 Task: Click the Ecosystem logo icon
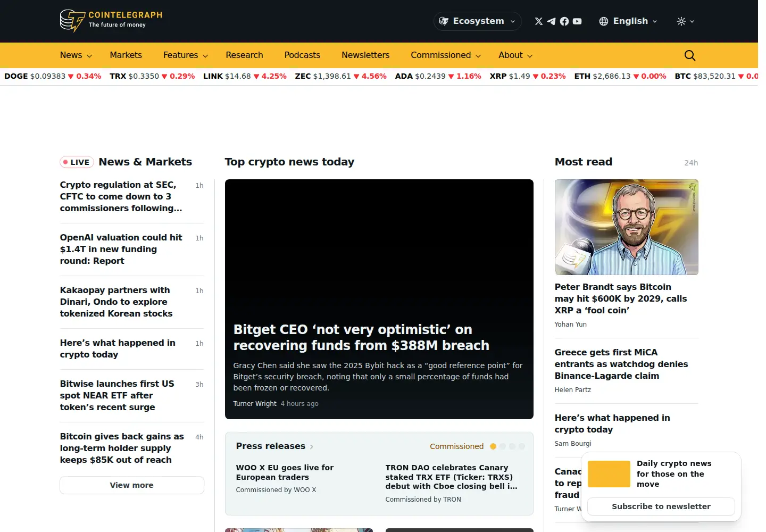tap(444, 21)
